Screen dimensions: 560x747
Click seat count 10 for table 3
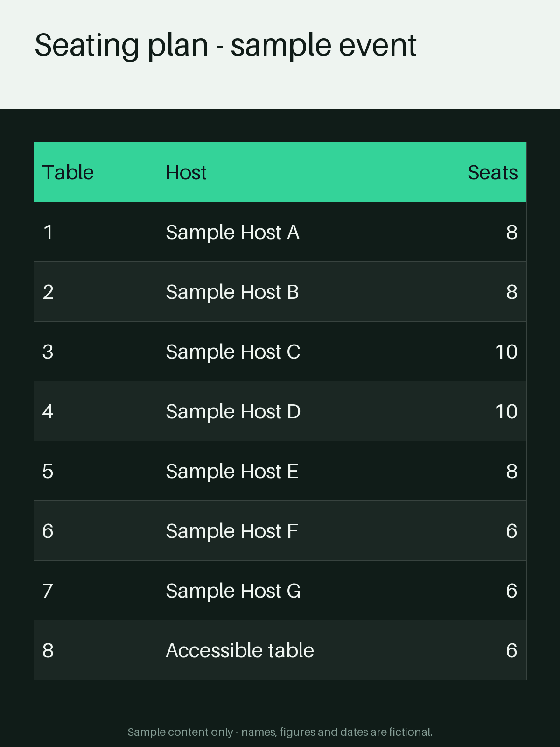(506, 352)
